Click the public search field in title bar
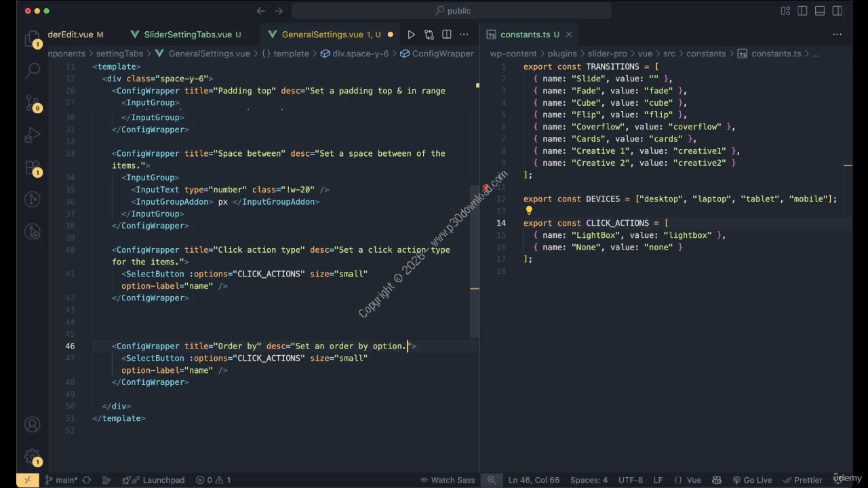Viewport: 868px width, 488px height. pos(452,11)
